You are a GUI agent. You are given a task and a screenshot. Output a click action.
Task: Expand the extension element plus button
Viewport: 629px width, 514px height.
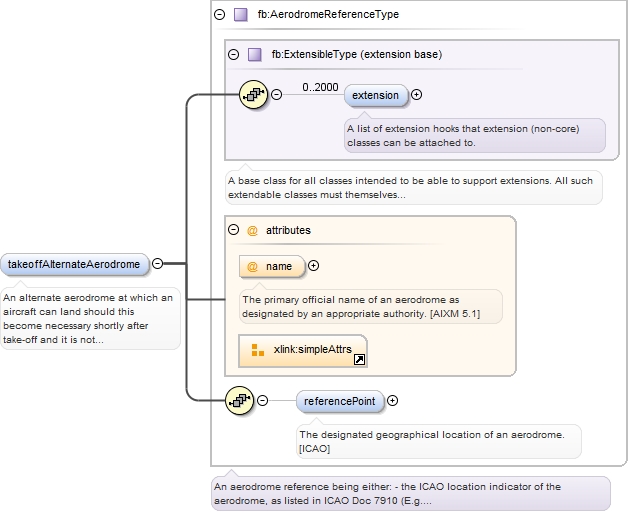tap(417, 95)
